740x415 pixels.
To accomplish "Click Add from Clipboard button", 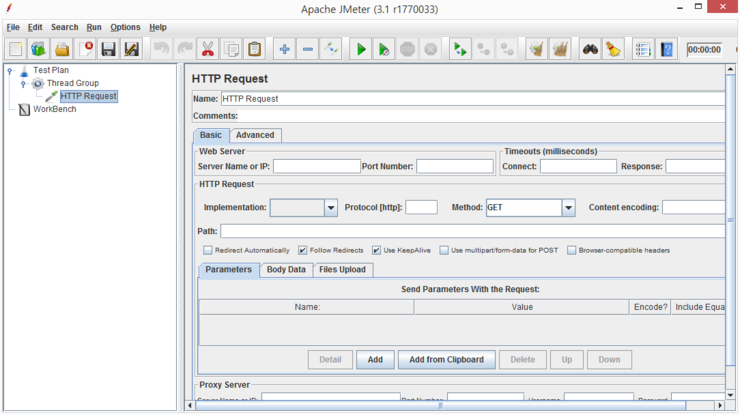I will pyautogui.click(x=446, y=360).
